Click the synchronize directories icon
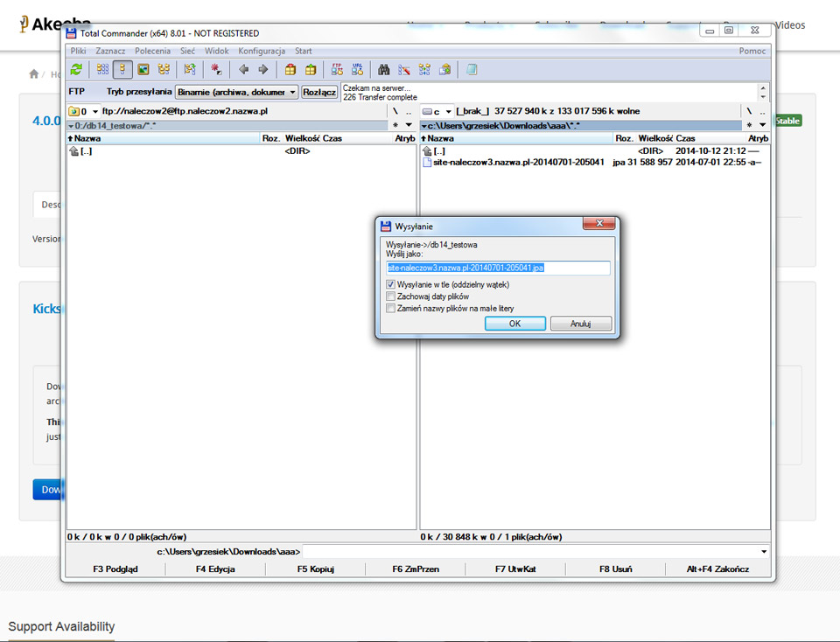This screenshot has height=642, width=840. pos(424,70)
